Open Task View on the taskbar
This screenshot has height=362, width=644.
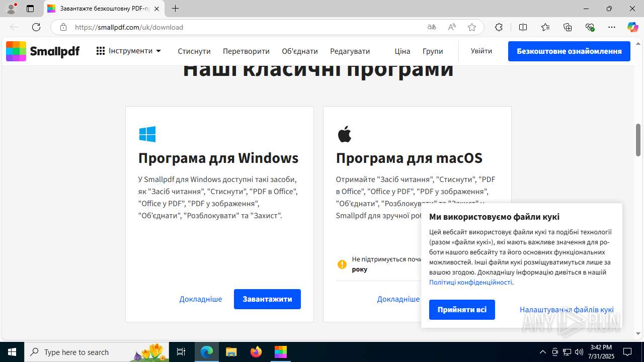click(x=181, y=352)
